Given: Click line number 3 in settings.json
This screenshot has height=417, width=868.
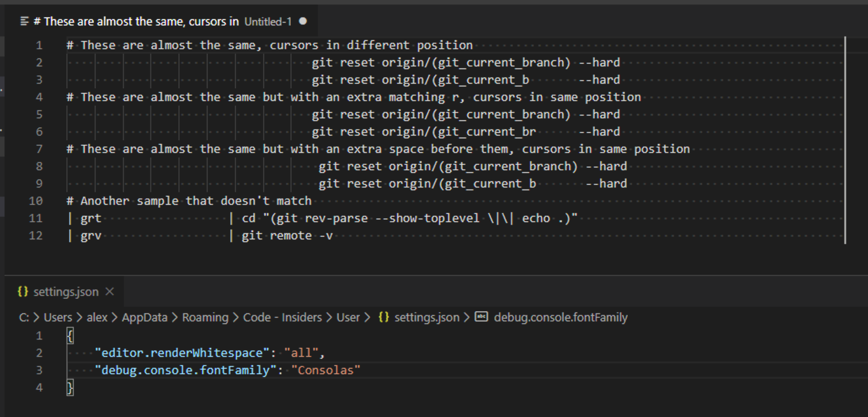Looking at the screenshot, I should pyautogui.click(x=39, y=370).
